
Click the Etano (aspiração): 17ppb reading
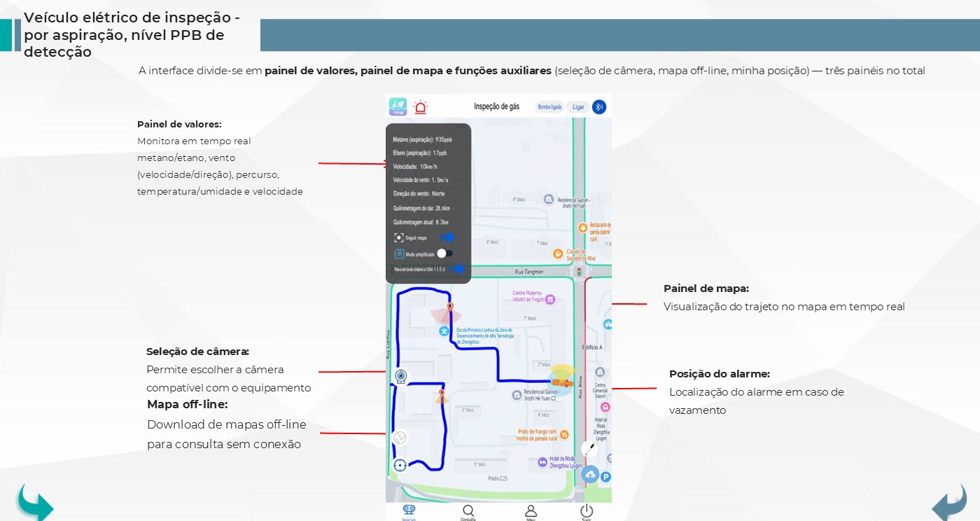pyautogui.click(x=420, y=153)
